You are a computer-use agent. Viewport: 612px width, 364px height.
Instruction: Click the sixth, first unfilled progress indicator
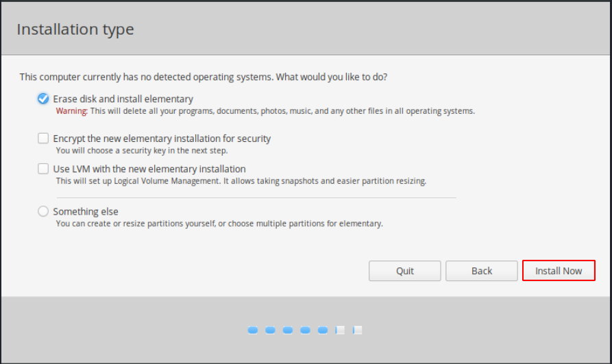click(x=340, y=330)
